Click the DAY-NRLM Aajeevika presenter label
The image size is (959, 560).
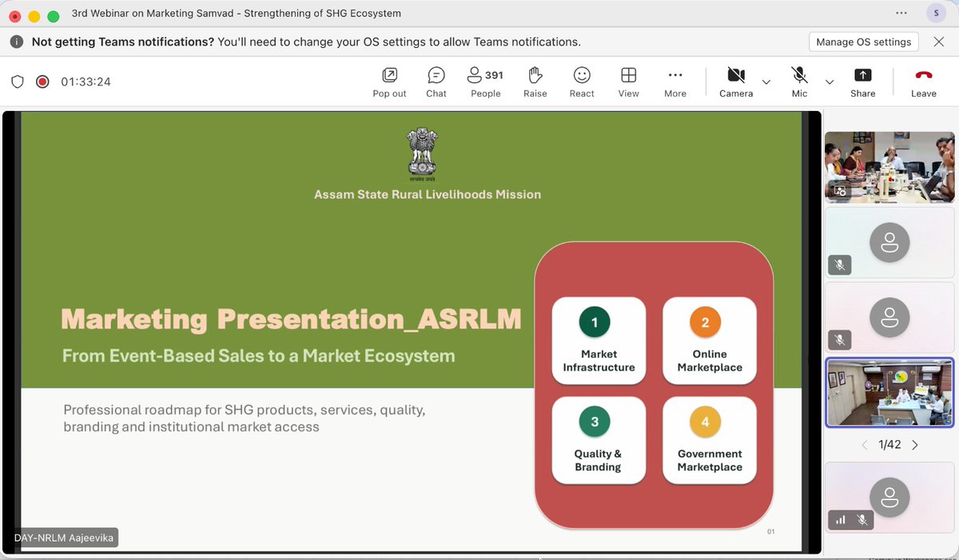tap(66, 538)
